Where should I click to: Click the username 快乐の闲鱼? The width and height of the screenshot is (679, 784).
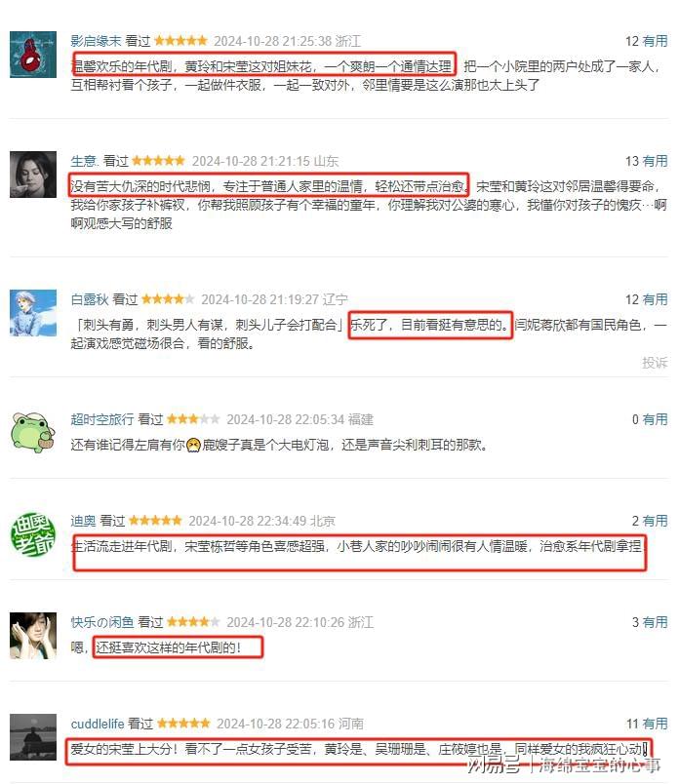tap(102, 622)
